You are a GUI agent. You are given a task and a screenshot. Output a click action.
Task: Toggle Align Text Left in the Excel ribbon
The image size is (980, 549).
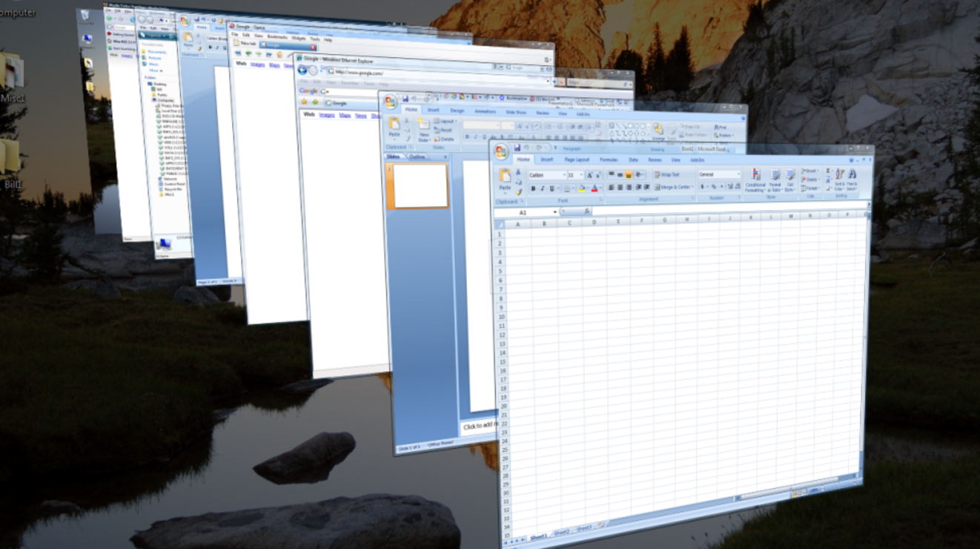(611, 187)
